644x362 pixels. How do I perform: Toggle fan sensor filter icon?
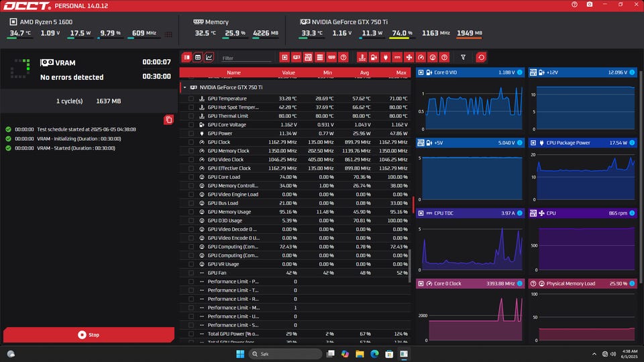(409, 58)
